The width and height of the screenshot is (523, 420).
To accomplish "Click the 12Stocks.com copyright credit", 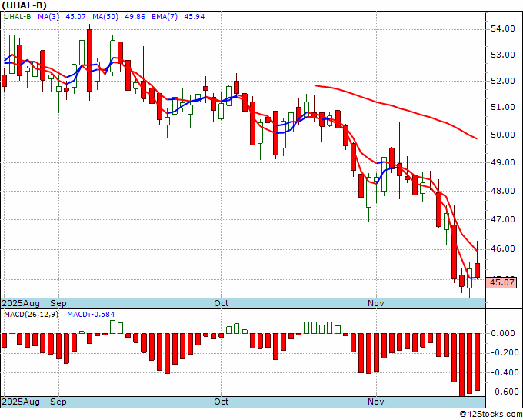I will pos(491,415).
